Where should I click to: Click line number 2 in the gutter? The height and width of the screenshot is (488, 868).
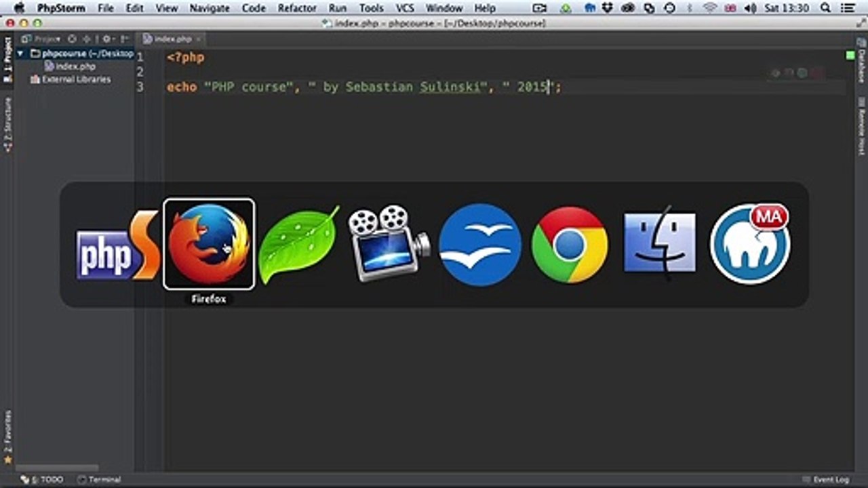point(140,72)
